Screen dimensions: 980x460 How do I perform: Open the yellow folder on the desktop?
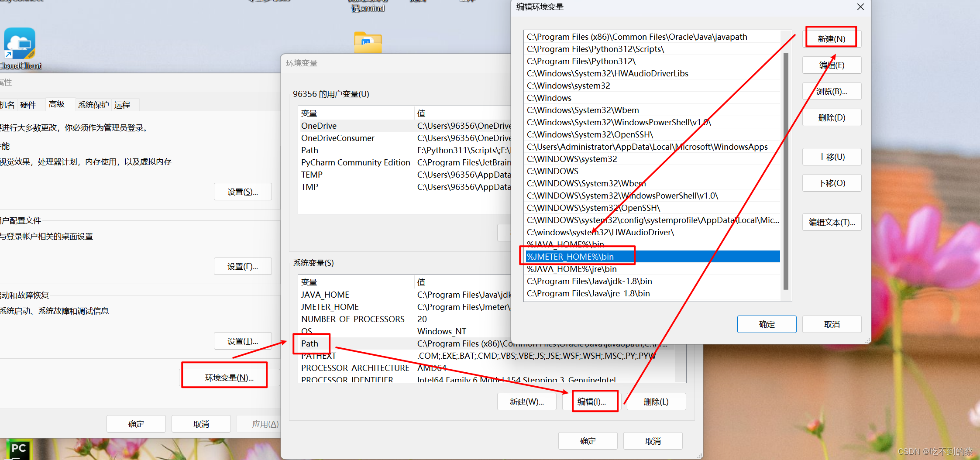368,42
